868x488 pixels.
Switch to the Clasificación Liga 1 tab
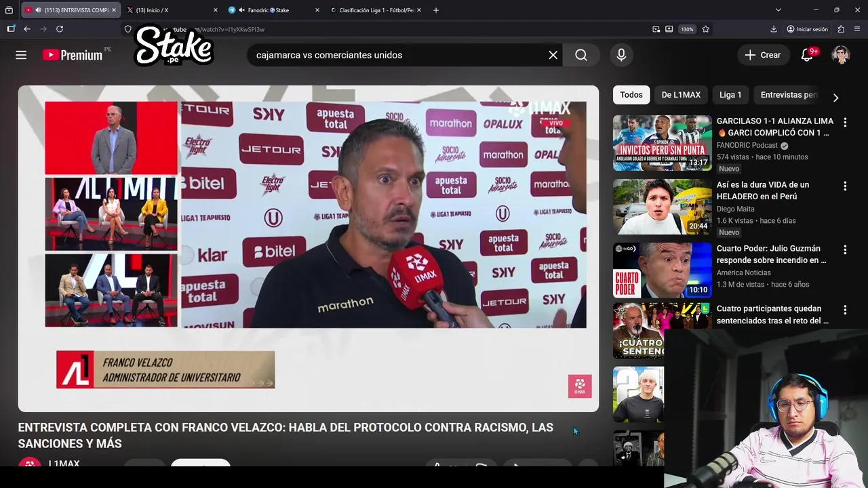pos(375,10)
